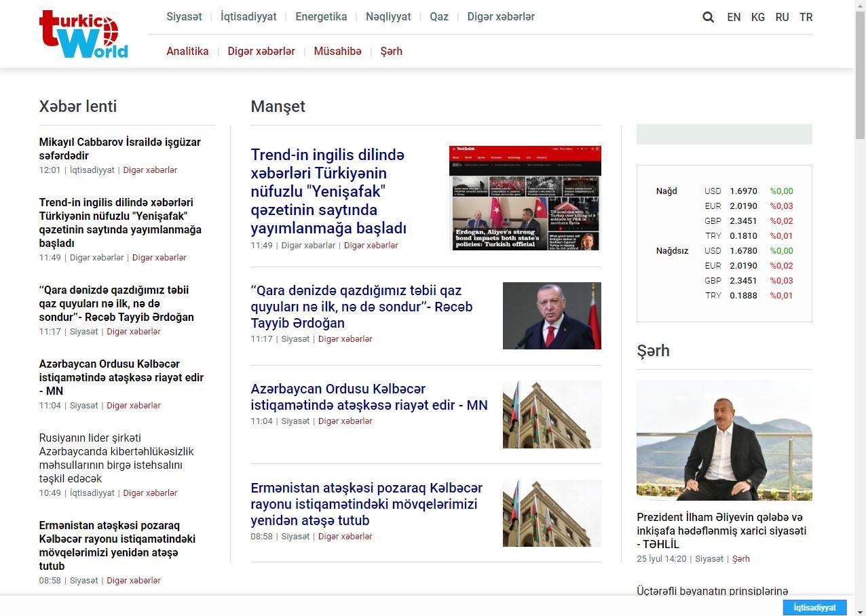Open the İqtisadiyyat menu section
This screenshot has width=866, height=616.
(x=248, y=17)
